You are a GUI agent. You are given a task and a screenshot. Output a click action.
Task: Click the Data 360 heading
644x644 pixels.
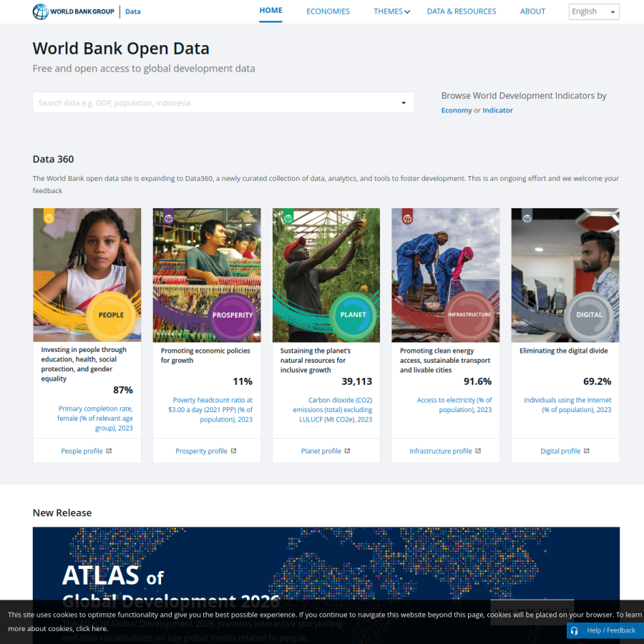tap(54, 160)
